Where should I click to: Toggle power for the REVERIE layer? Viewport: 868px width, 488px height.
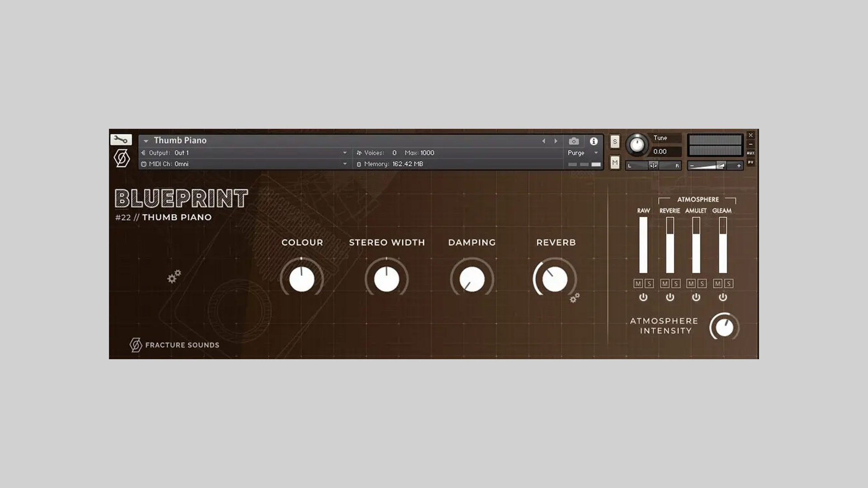point(670,297)
